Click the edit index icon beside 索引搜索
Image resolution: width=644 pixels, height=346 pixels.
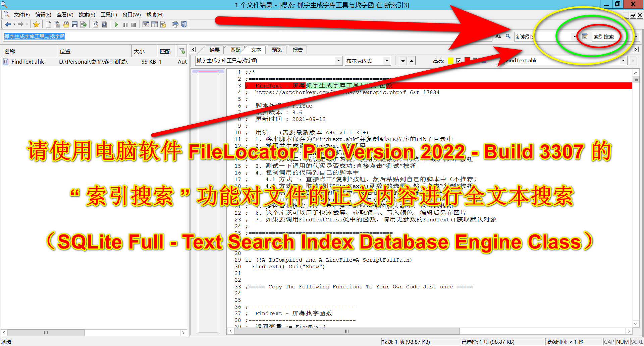(585, 36)
